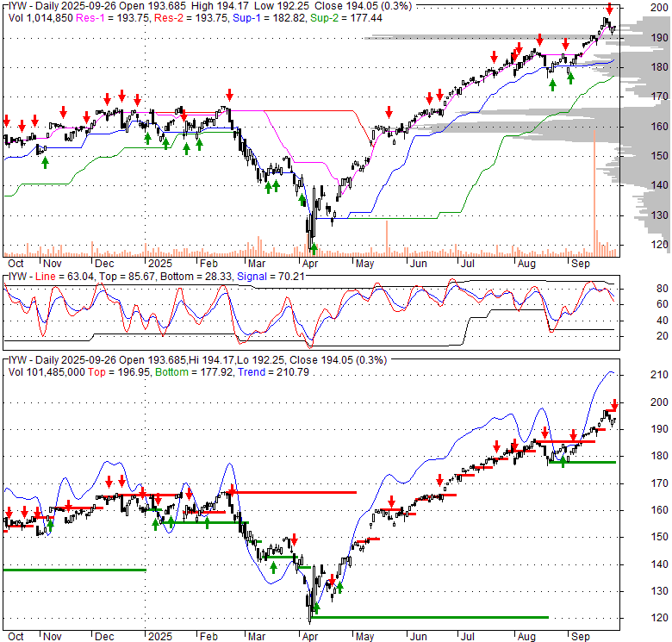Click the red down arrow above September high, top chart
672x642 pixels.
click(609, 9)
